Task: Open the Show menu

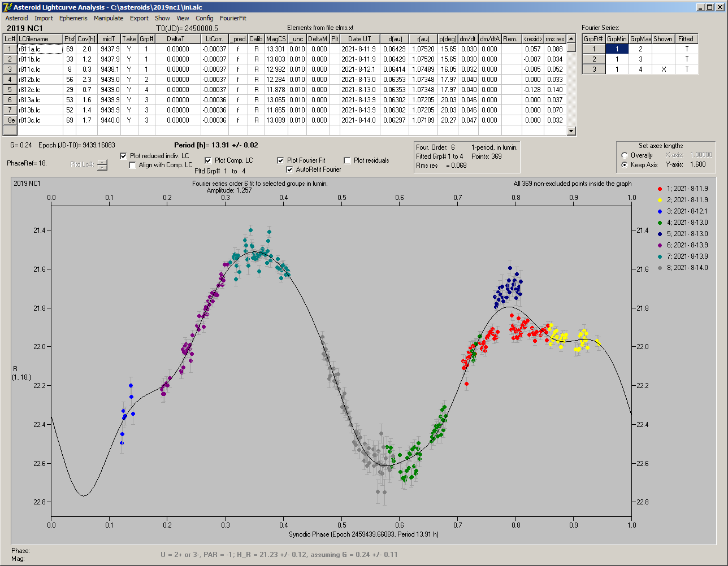Action: pos(162,18)
